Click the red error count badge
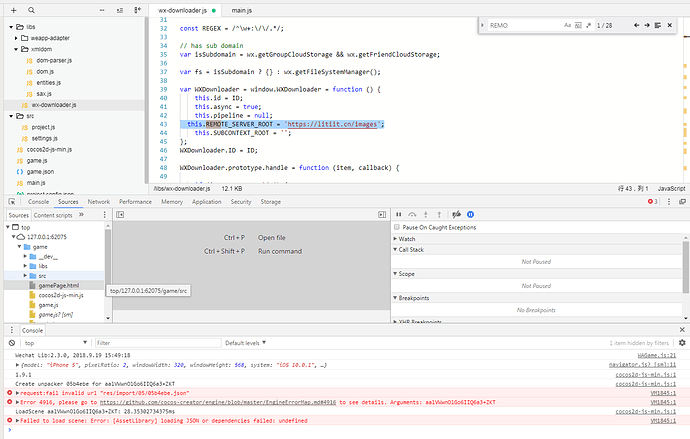690x439 pixels. click(x=653, y=201)
